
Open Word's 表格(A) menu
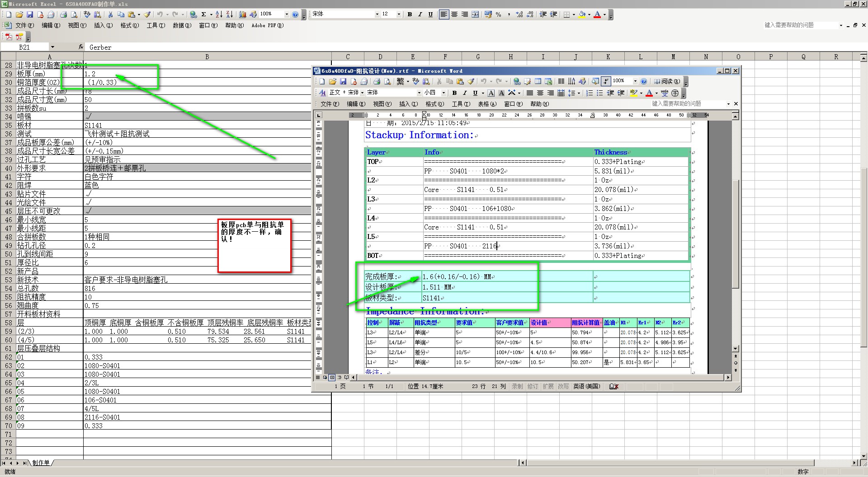point(487,104)
